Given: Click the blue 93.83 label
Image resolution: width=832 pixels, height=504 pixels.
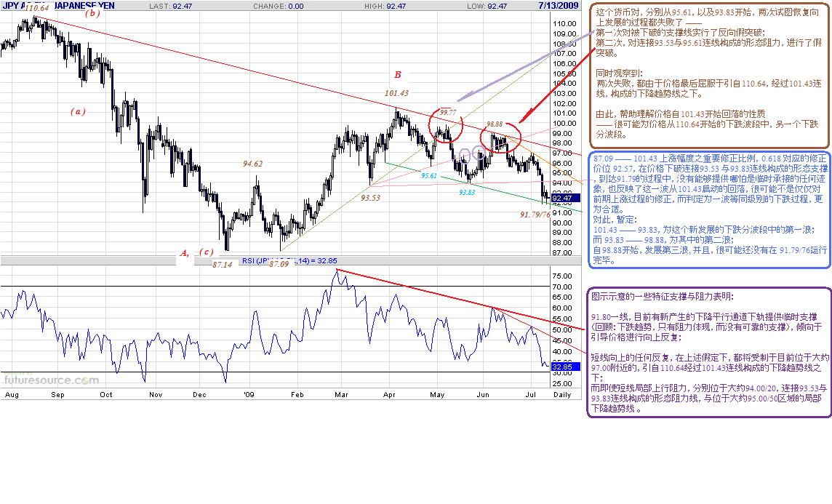Looking at the screenshot, I should (466, 193).
